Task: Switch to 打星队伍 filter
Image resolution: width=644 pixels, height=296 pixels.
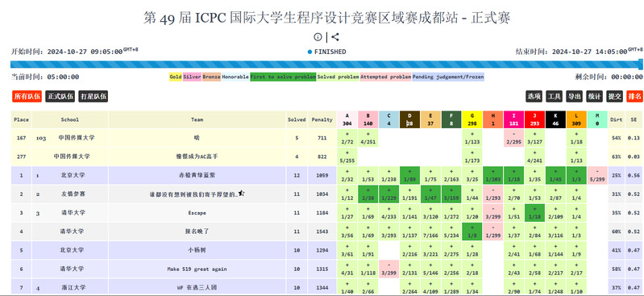Action: pos(93,97)
